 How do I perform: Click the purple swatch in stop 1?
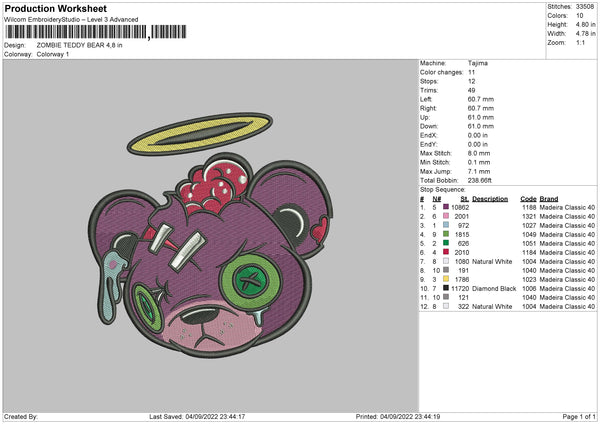[445, 206]
